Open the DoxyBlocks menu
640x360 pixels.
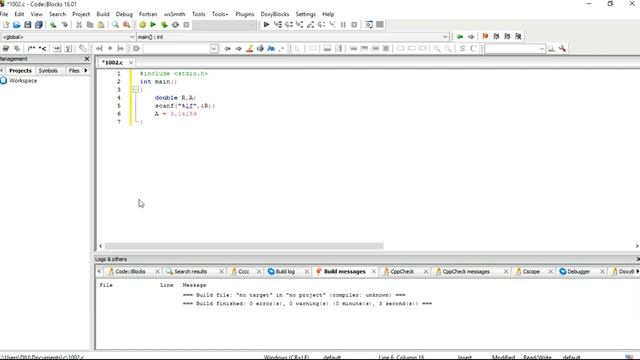click(275, 14)
